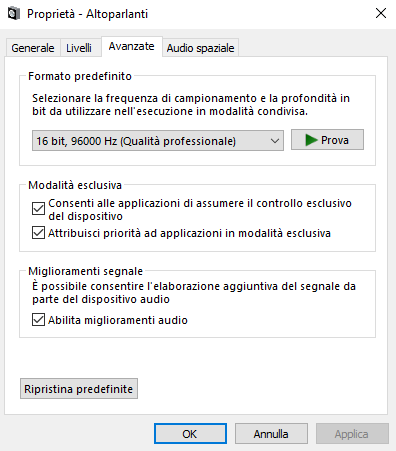
Task: Enable exclusive control for applications checkbox
Action: 38,209
